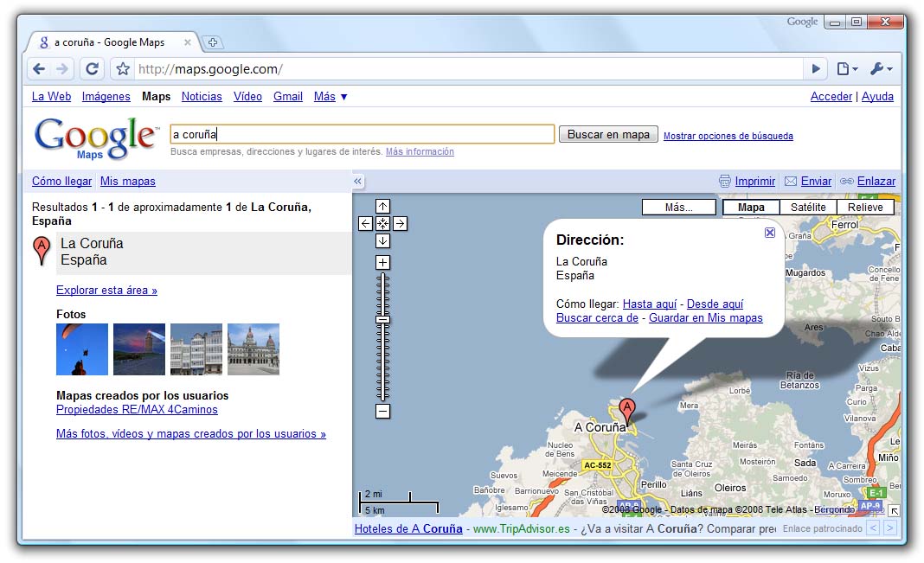
Task: Select Maps in navigation bar
Action: click(x=156, y=97)
